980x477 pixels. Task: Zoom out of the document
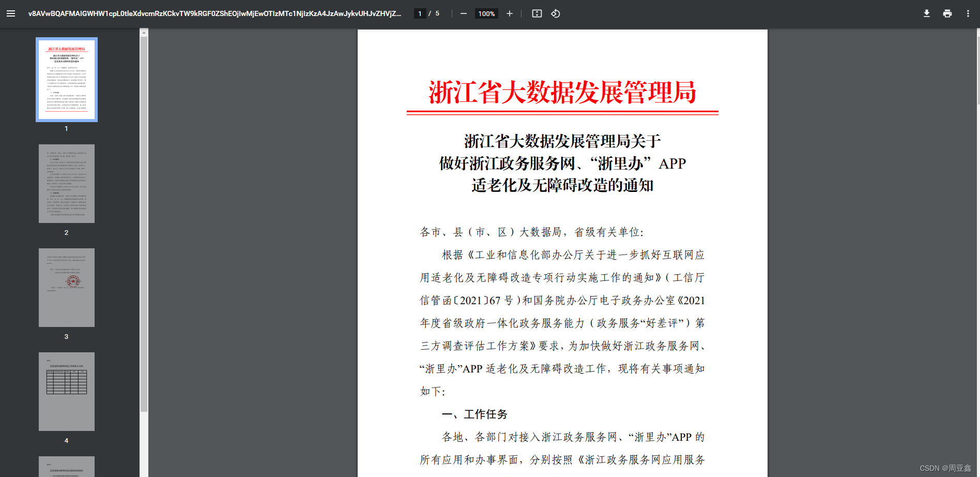(x=463, y=13)
